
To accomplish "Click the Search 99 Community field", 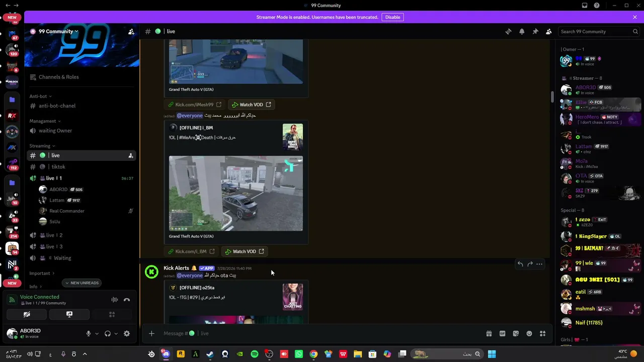I will (599, 31).
